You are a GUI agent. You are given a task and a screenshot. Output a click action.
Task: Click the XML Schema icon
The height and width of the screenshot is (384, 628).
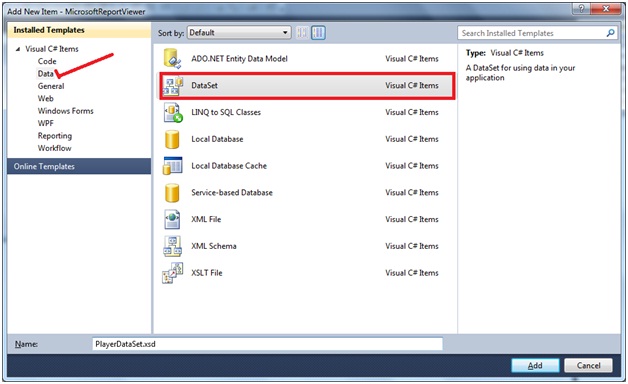pyautogui.click(x=173, y=246)
